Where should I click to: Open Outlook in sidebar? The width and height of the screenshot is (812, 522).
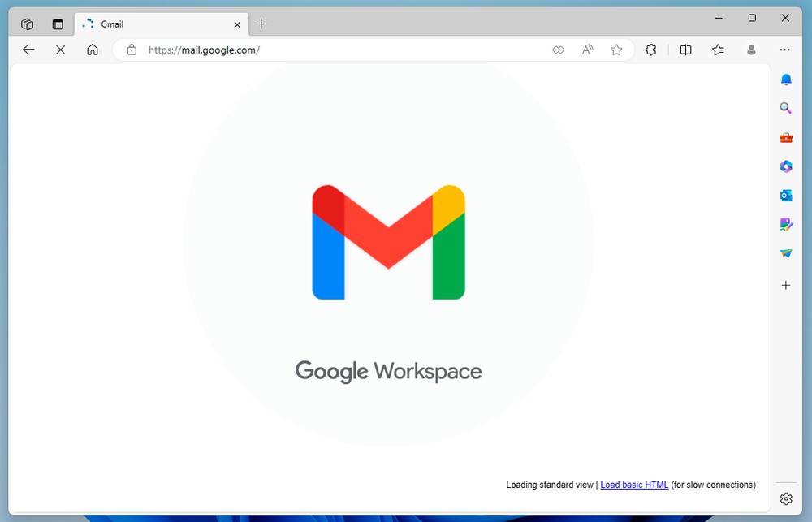[786, 195]
